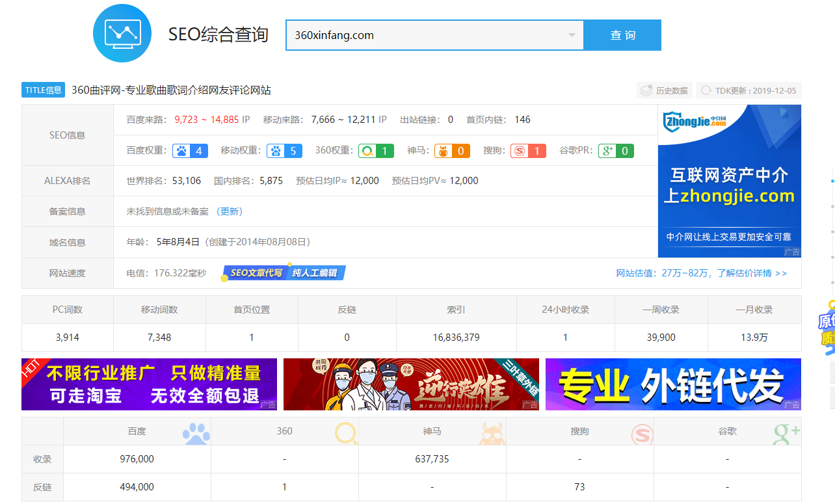The image size is (835, 504).
Task: Click the 谷歌 g+ icon in header
Action: coord(786,433)
